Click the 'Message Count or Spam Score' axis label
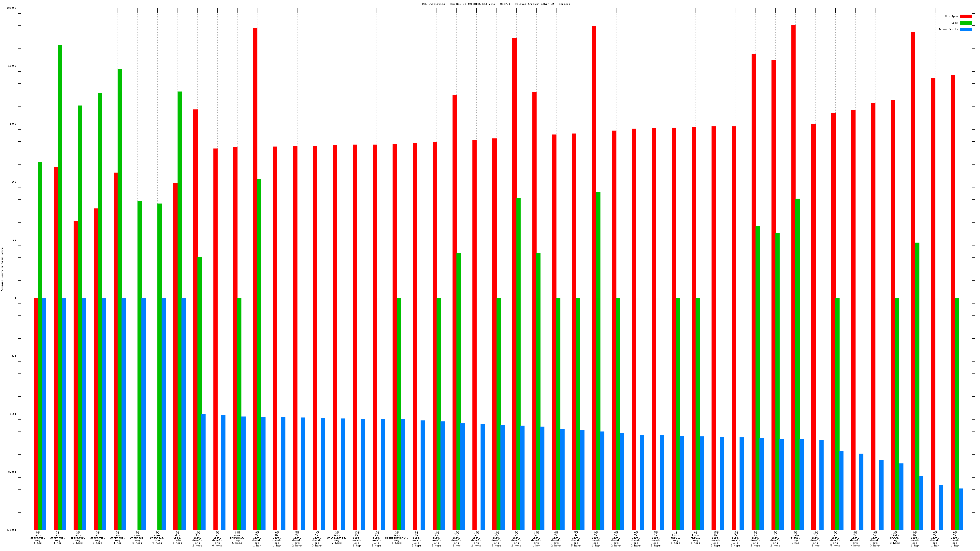 2,269
